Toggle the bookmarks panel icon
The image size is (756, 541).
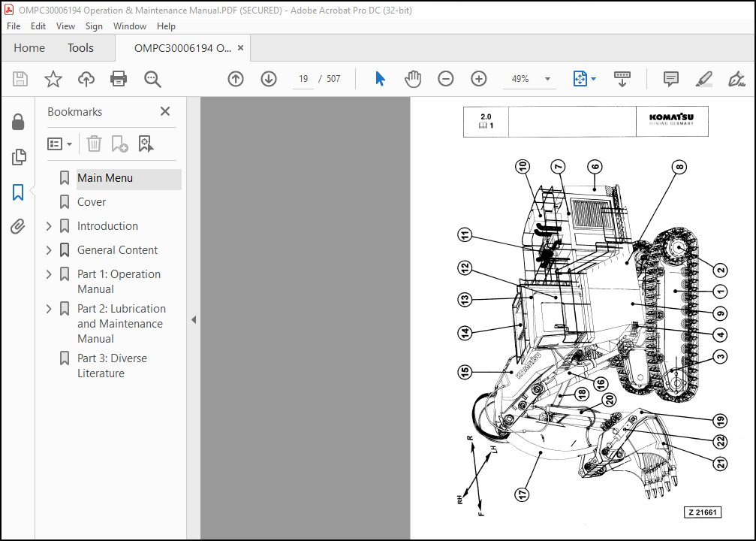pos(18,192)
